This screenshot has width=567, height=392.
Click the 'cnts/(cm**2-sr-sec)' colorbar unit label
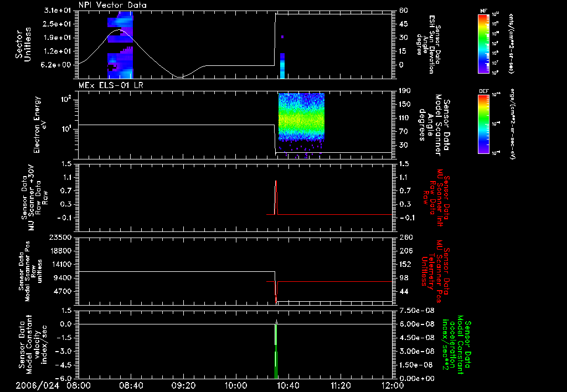coord(511,44)
